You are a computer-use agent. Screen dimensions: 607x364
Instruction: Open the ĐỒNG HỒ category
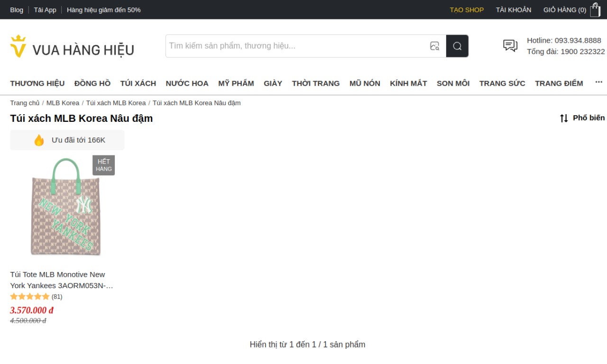(92, 83)
